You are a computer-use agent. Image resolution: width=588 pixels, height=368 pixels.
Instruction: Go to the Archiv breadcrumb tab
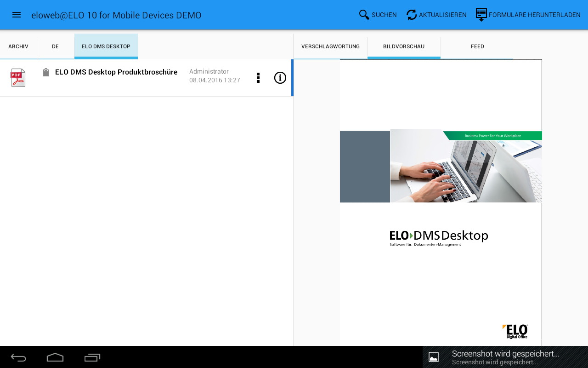click(18, 46)
